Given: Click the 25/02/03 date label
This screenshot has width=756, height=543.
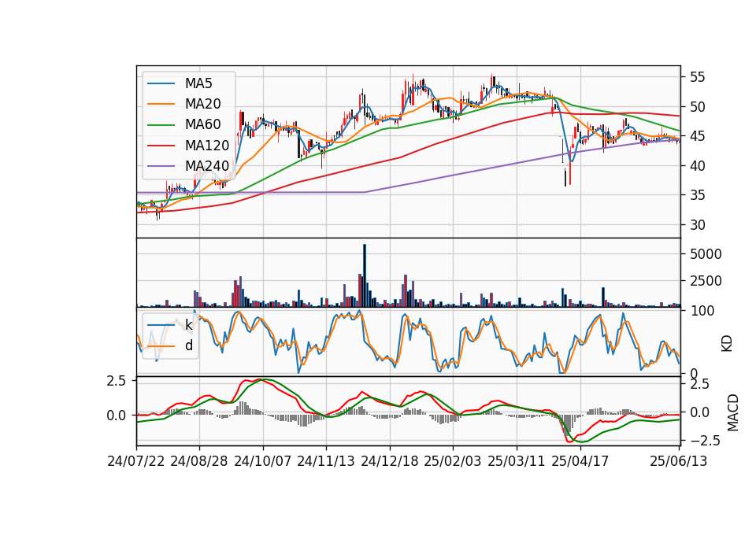Looking at the screenshot, I should pos(453,461).
